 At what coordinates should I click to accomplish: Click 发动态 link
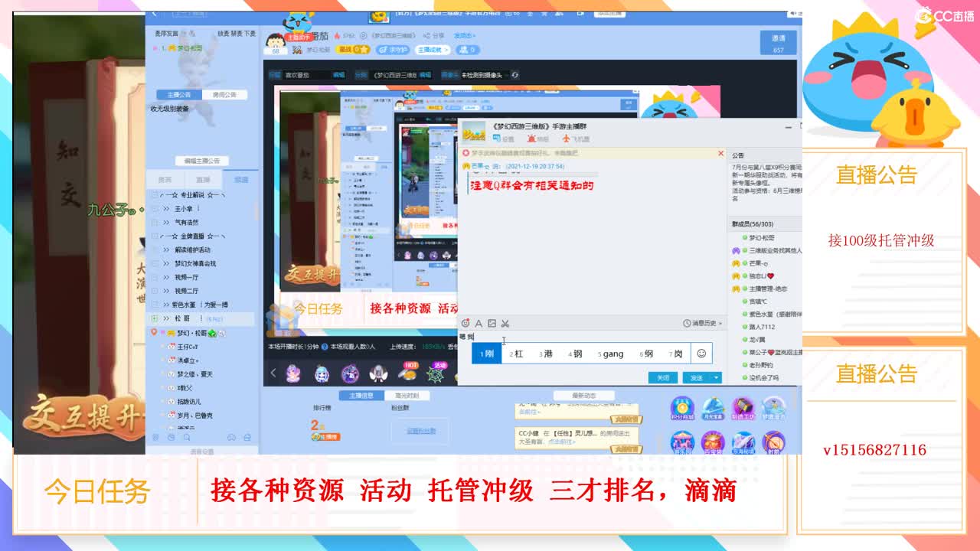click(464, 35)
